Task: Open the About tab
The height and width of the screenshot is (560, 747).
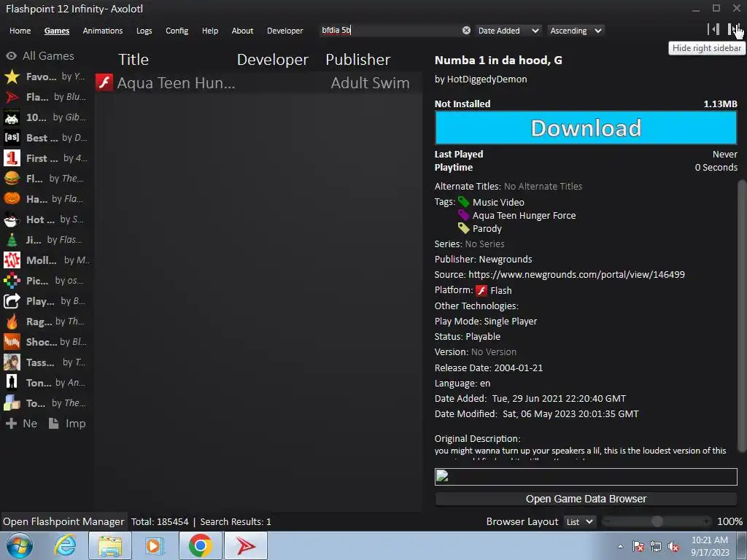Action: point(242,31)
